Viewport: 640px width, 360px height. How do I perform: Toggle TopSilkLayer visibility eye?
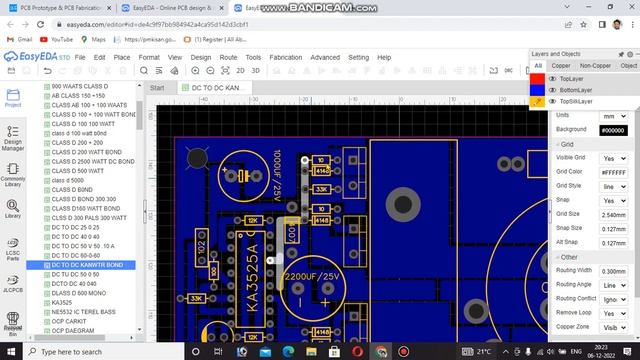(x=552, y=101)
